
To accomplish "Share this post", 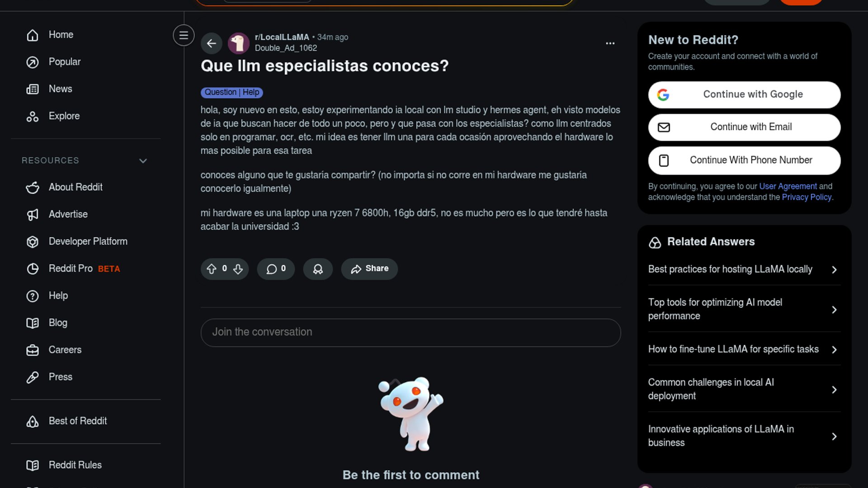I will click(x=369, y=269).
